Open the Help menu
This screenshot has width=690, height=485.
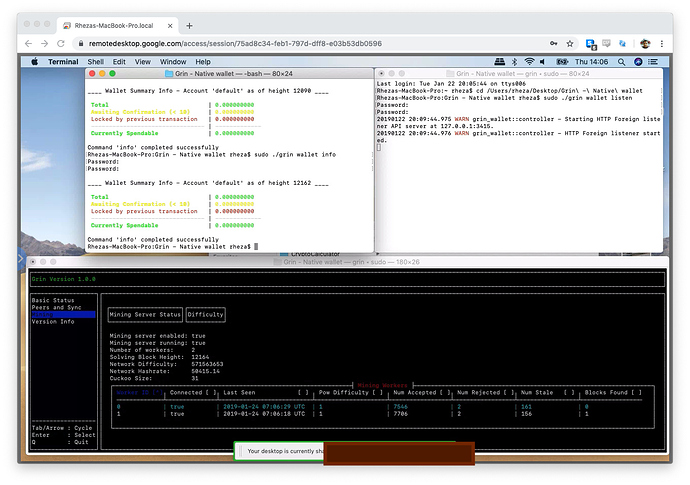tap(203, 62)
